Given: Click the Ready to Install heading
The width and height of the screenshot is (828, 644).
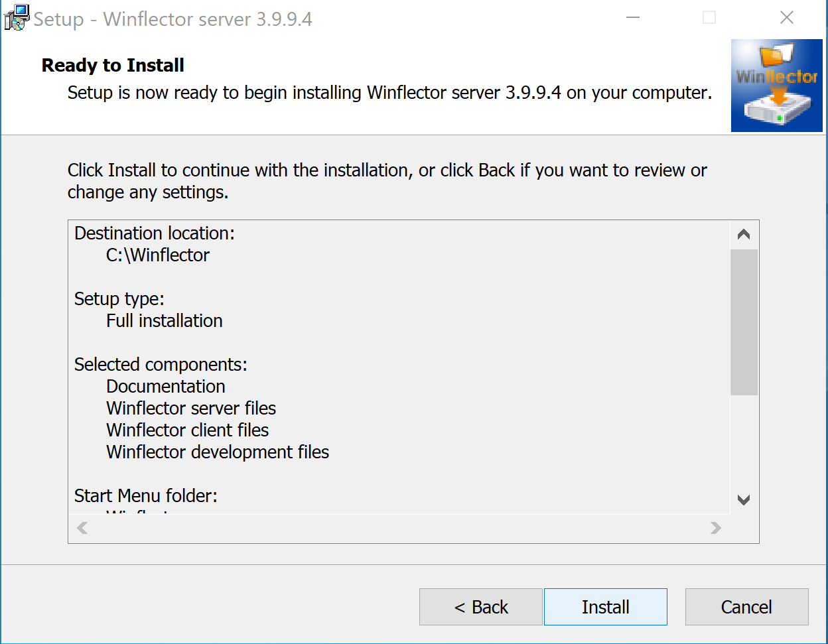Looking at the screenshot, I should tap(113, 66).
